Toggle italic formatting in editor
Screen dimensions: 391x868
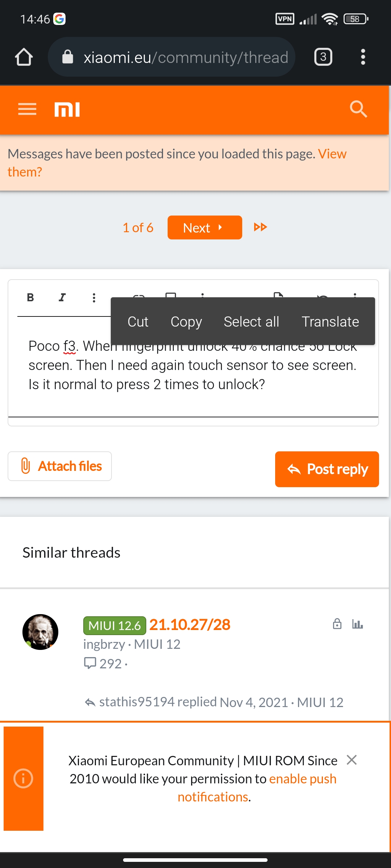tap(62, 298)
